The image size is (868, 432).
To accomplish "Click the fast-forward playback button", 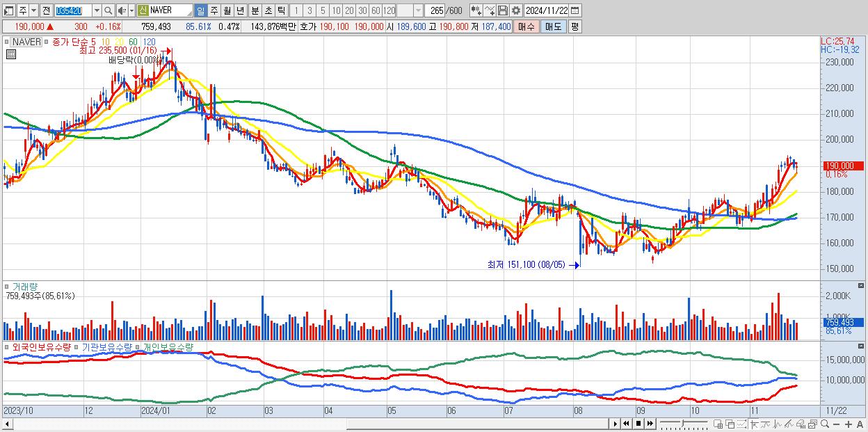I will 650,424.
